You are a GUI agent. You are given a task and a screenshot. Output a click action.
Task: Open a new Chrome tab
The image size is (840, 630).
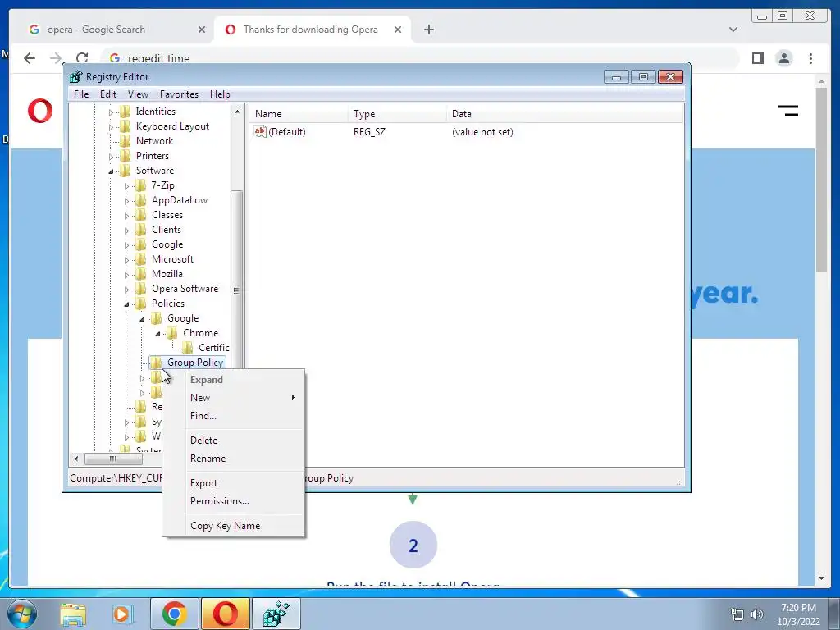coord(428,30)
